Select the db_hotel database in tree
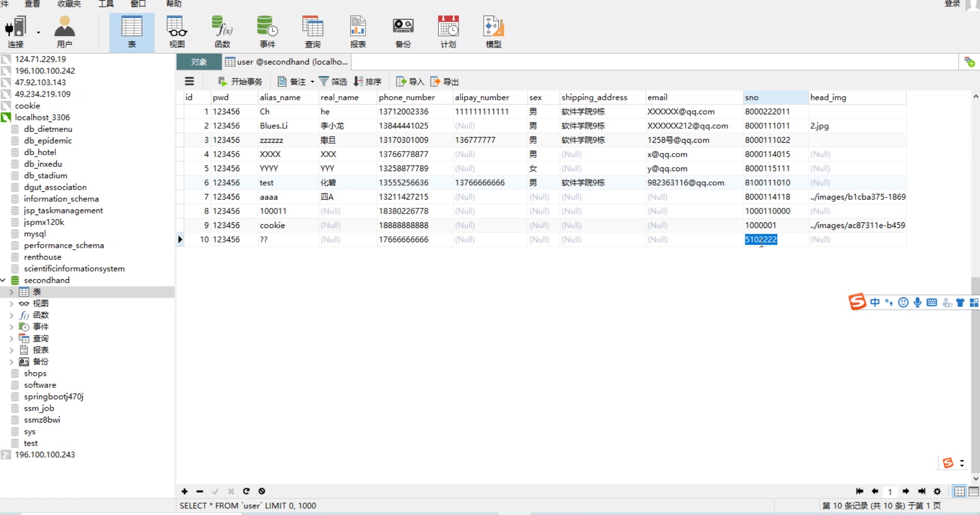This screenshot has height=515, width=980. (x=40, y=152)
